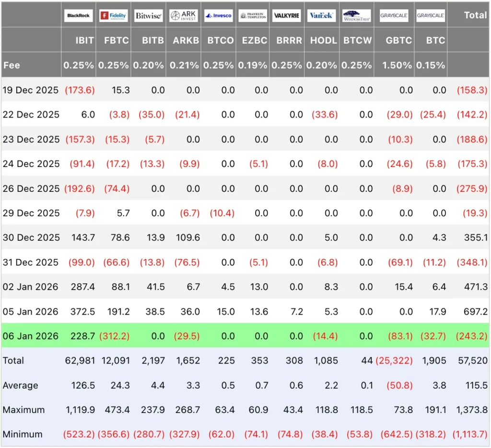Click the 0.19% EZBC fee cell

(252, 65)
